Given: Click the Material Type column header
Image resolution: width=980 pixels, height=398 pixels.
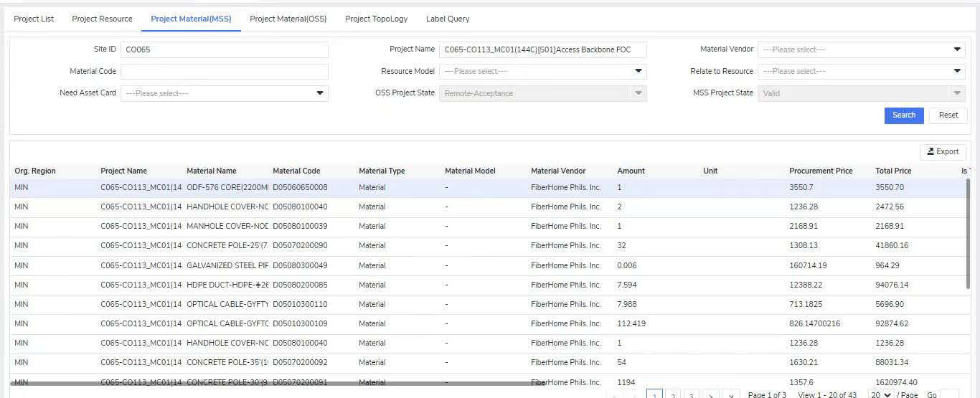Looking at the screenshot, I should pyautogui.click(x=382, y=171).
